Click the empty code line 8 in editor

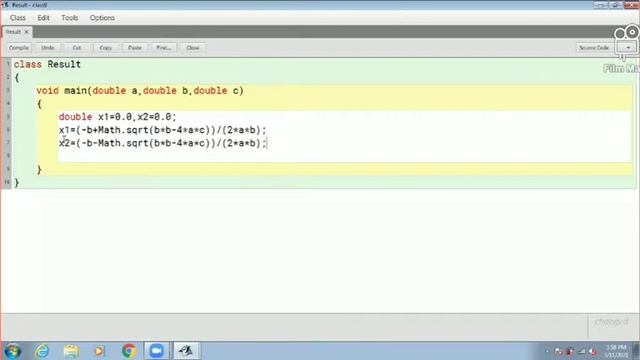(x=343, y=156)
